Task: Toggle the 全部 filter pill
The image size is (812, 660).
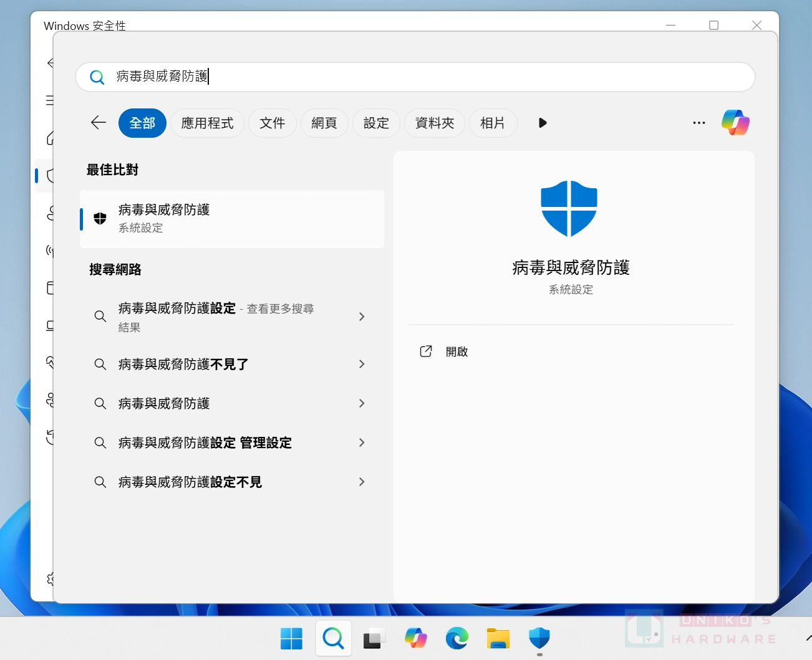Action: click(x=142, y=123)
